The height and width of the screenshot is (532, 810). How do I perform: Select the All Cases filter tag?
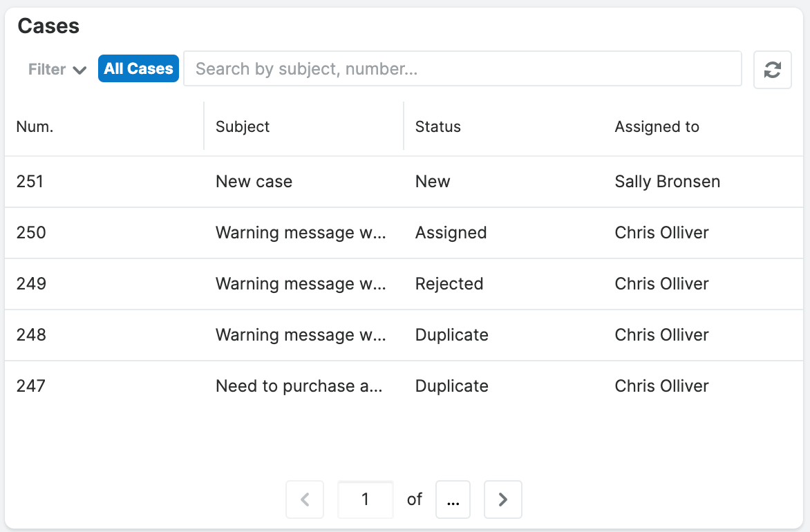(x=138, y=68)
